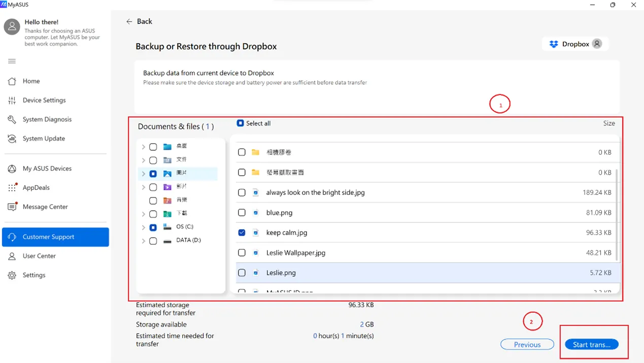Viewport: 644px width, 363px height.
Task: Open the Message Center
Action: point(46,206)
